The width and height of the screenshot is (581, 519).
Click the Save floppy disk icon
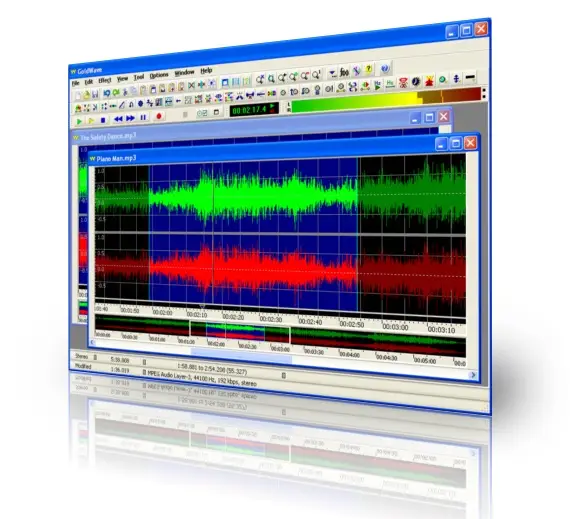click(x=95, y=94)
